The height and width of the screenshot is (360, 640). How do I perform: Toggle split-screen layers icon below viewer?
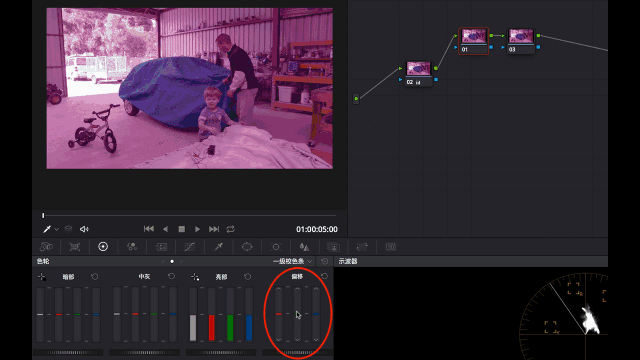tap(69, 229)
